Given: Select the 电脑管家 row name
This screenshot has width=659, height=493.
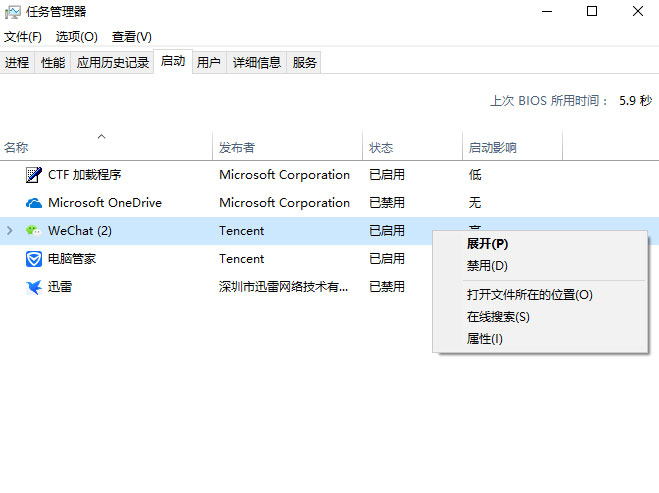Looking at the screenshot, I should pyautogui.click(x=72, y=259).
